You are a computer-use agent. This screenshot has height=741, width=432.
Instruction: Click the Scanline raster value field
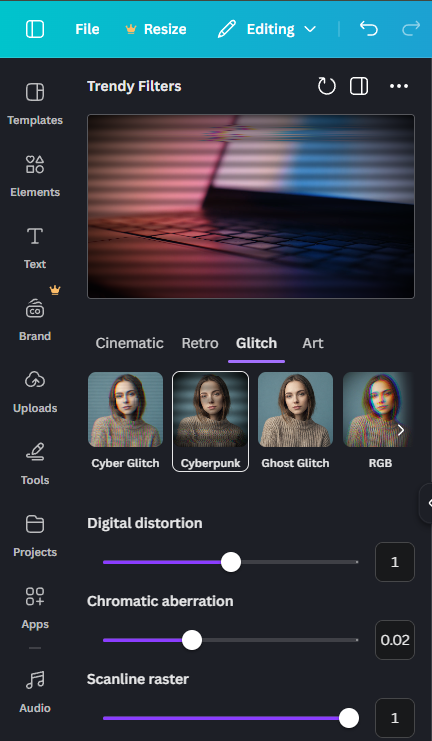[395, 718]
